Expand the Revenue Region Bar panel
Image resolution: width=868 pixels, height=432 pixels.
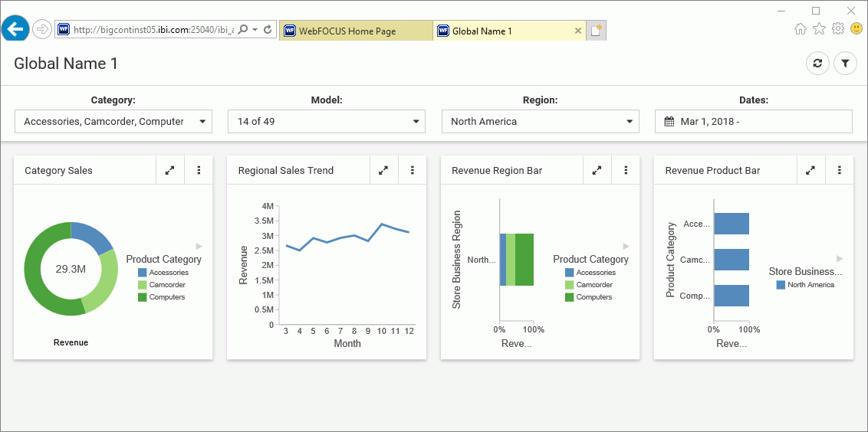click(x=597, y=170)
